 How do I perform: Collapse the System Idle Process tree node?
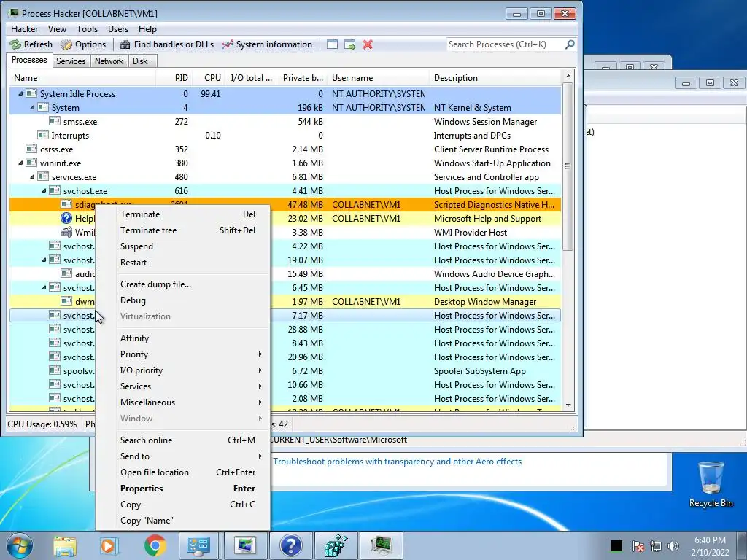20,94
